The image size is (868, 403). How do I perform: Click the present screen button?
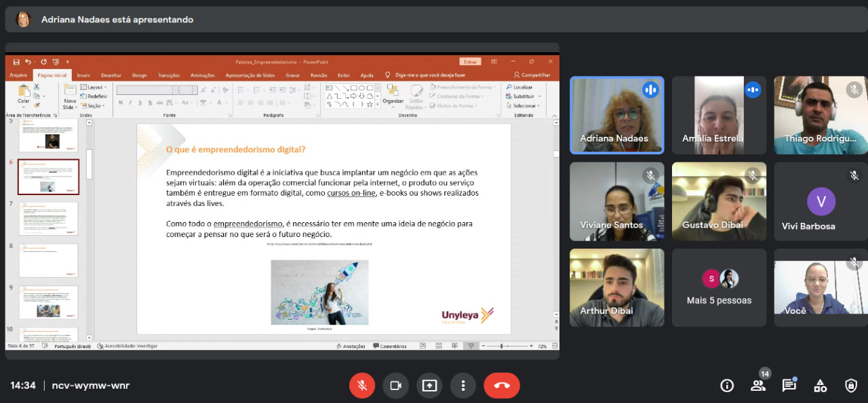point(429,385)
